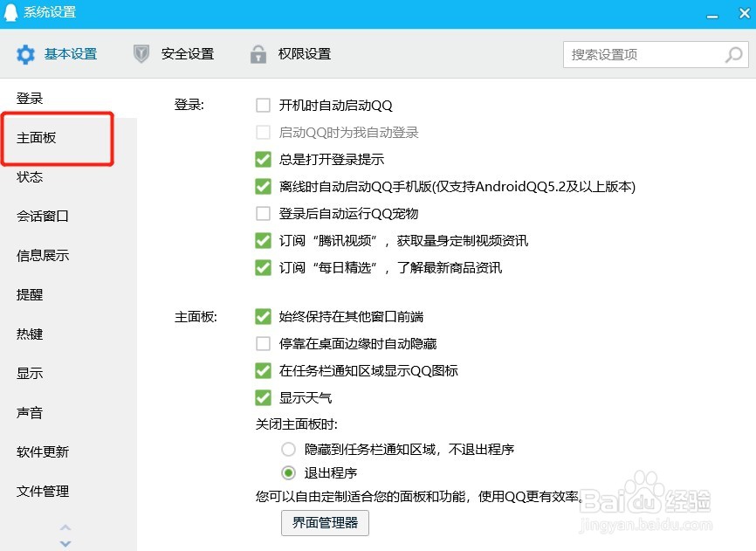This screenshot has height=551, width=756.
Task: Uncheck 始终保持在其他窗口前端
Action: tap(264, 317)
